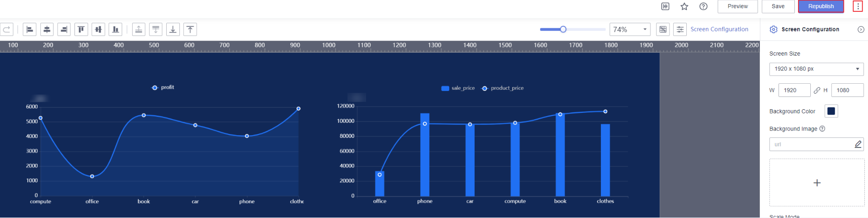Click the redo arrow icon
This screenshot has height=218, width=868.
click(x=6, y=30)
